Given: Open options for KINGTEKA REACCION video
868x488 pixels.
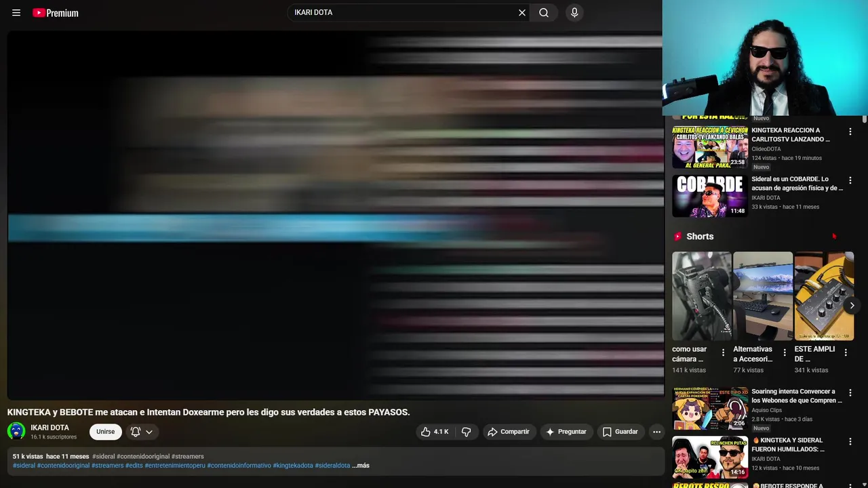Looking at the screenshot, I should click(850, 131).
